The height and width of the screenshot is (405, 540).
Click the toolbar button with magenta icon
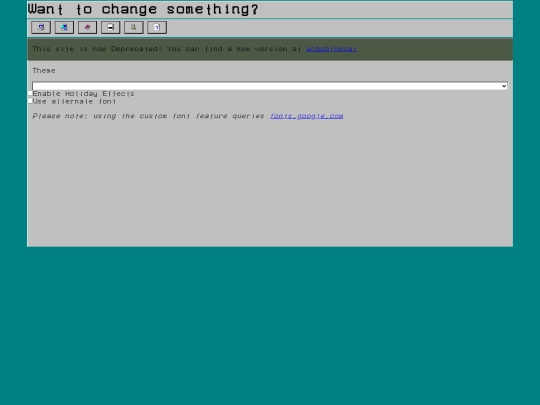tap(87, 27)
